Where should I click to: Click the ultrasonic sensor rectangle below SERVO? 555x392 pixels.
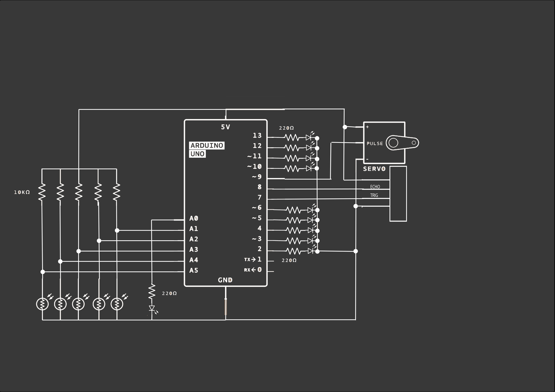coord(398,194)
